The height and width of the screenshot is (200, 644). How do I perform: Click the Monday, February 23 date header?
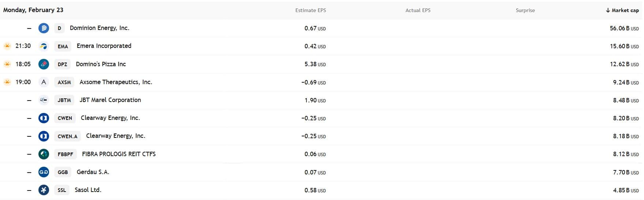[x=33, y=10]
